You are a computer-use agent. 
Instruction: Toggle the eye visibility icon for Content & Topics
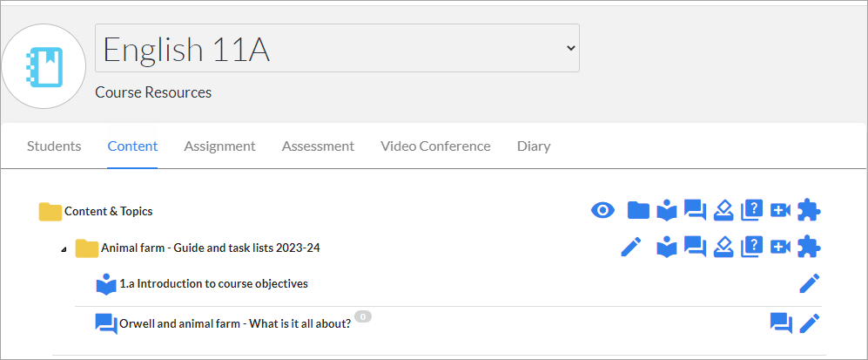pyautogui.click(x=602, y=210)
